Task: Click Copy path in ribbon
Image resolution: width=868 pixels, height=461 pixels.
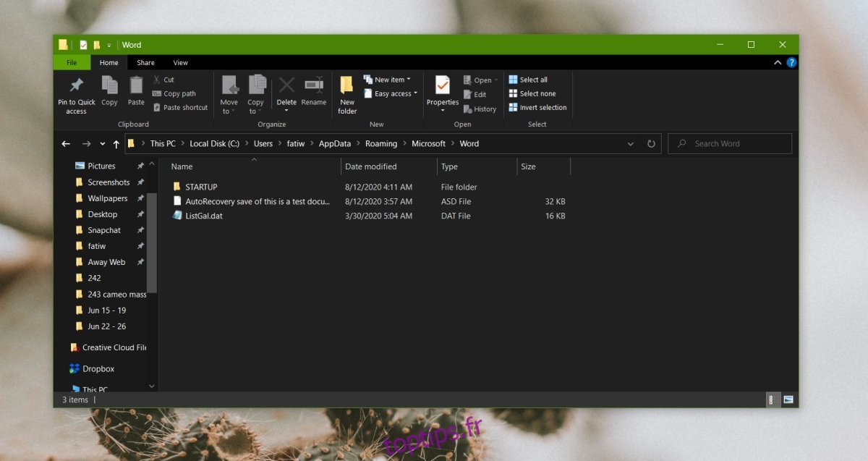Action: (174, 93)
